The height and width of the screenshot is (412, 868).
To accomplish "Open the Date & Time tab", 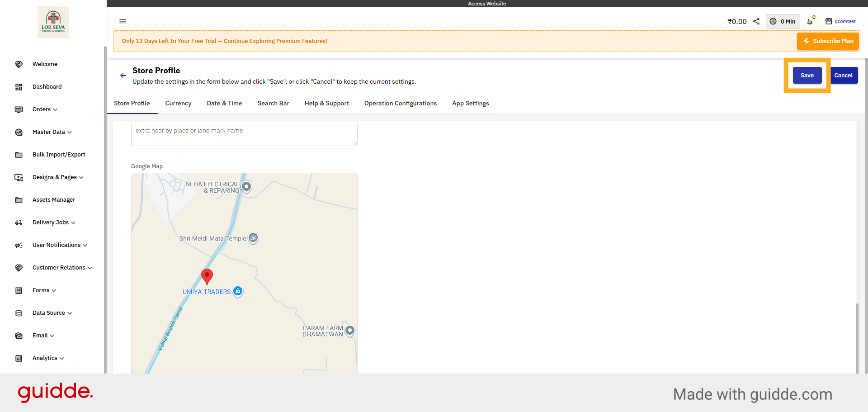I will [x=225, y=104].
